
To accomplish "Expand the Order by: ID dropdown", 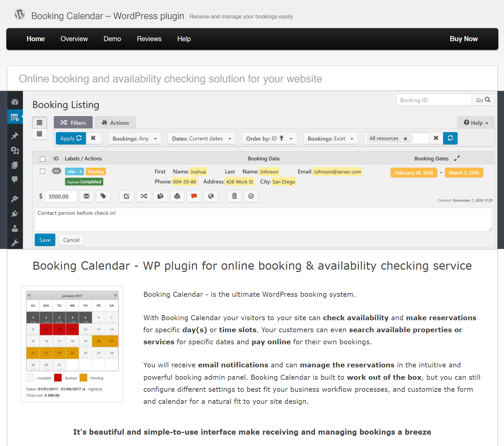I will click(269, 138).
